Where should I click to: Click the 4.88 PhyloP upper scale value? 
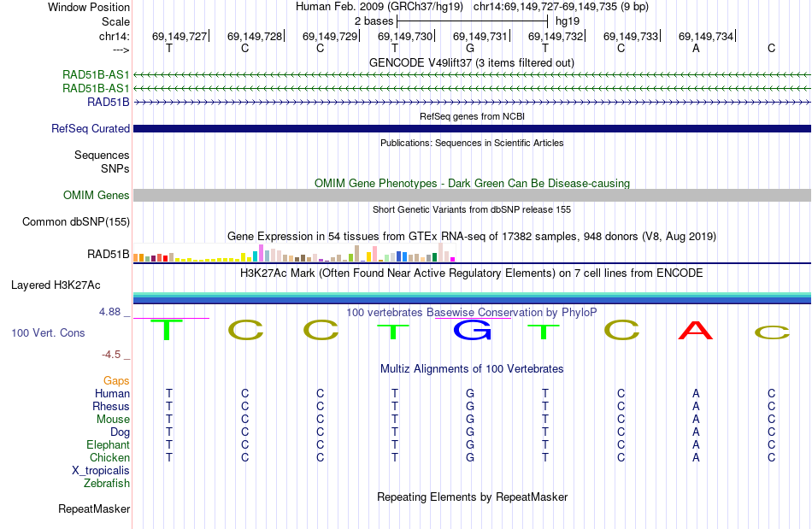tap(109, 312)
